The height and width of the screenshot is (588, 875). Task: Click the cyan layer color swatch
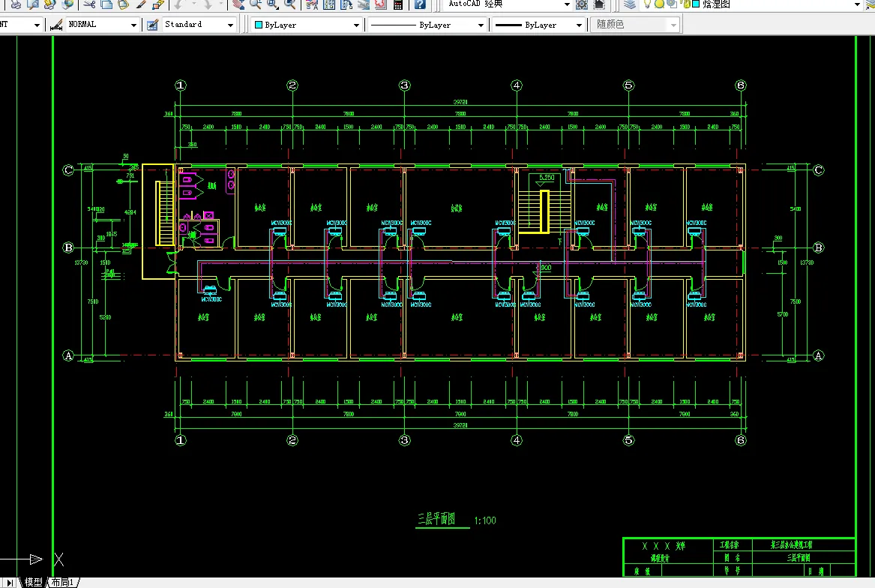[696, 4]
